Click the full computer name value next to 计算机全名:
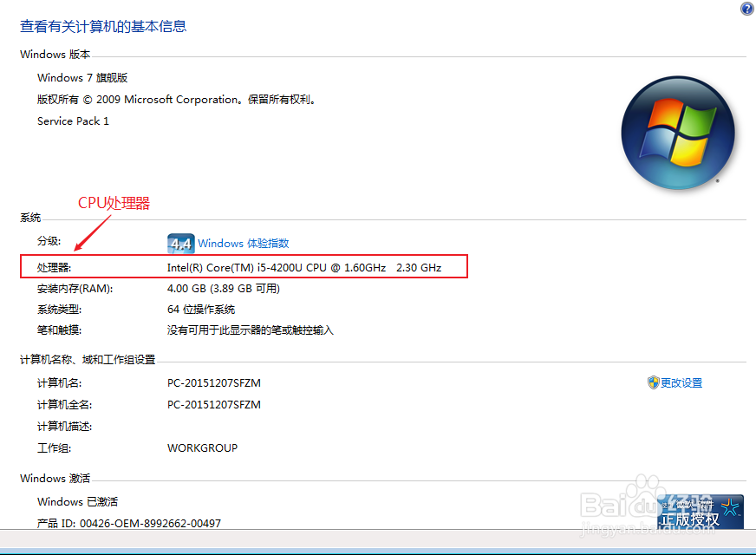The width and height of the screenshot is (756, 555). point(213,405)
